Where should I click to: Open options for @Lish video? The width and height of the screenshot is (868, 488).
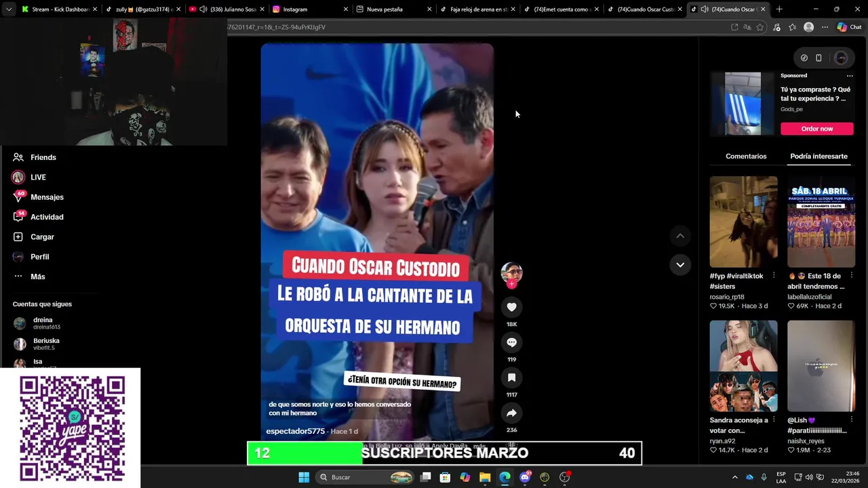point(852,420)
